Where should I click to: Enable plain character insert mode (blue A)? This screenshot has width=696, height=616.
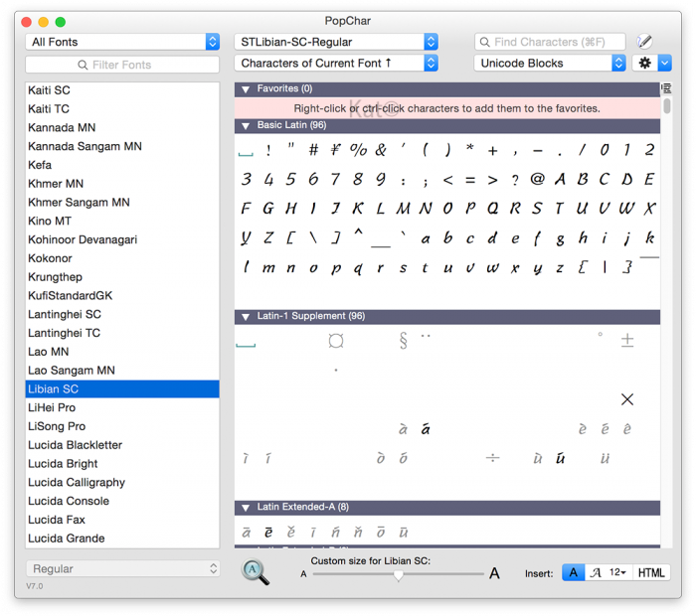pyautogui.click(x=573, y=573)
